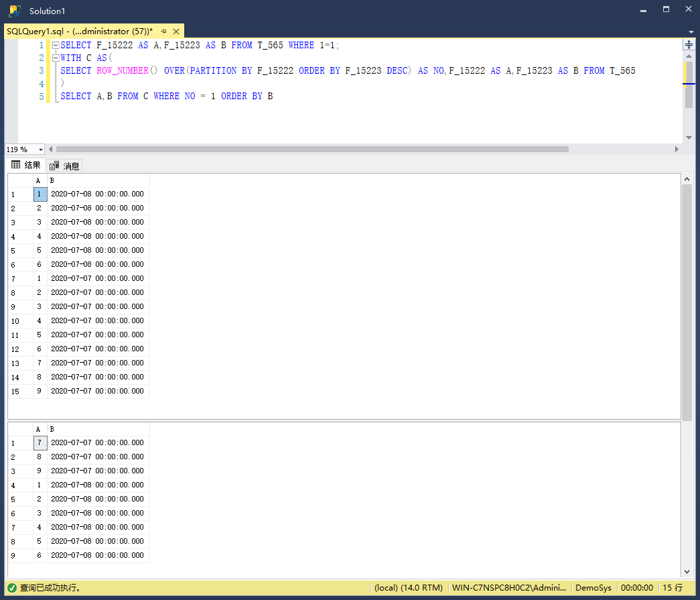Click the messages icon on 消息 tab
Viewport: 700px width, 600px height.
54,166
